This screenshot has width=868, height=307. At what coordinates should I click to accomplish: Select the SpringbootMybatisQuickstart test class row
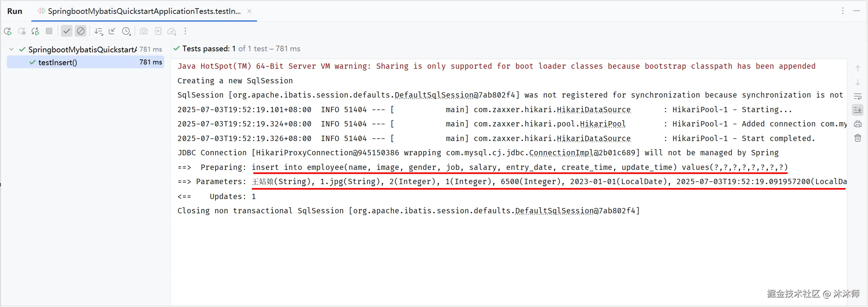[85, 49]
